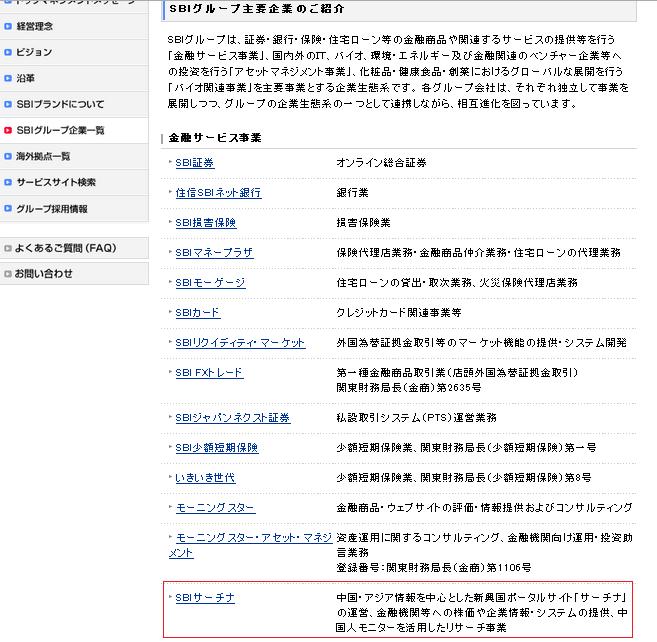The height and width of the screenshot is (642, 657).
Task: Click the blue bullet icon beside 海外拠点一覧
Action: (8, 156)
